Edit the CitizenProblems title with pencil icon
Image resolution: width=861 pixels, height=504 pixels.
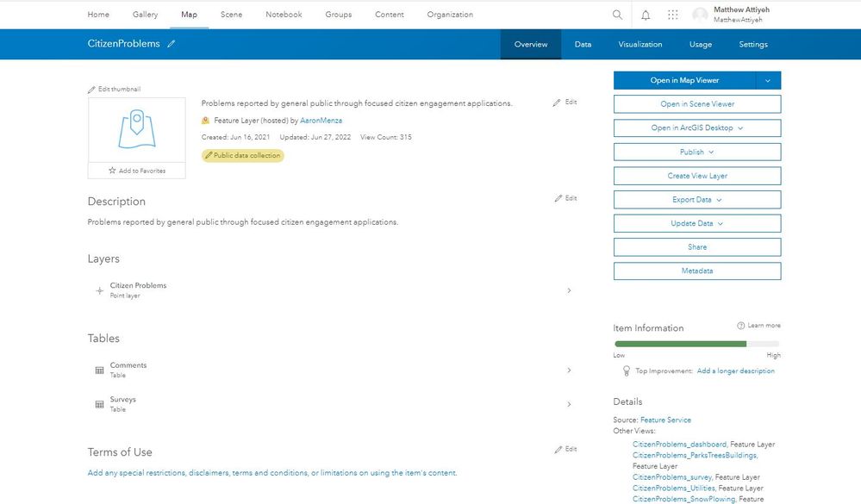coord(172,43)
